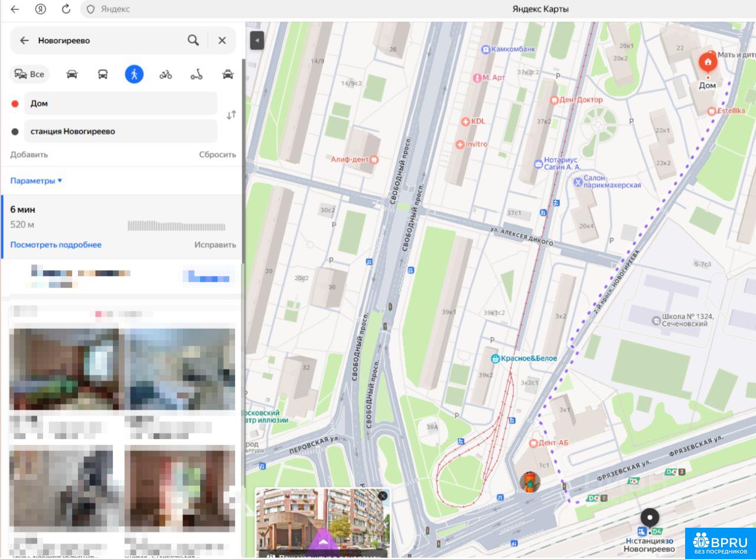
Task: Click 'Добавить' to add waypoint
Action: click(x=29, y=155)
